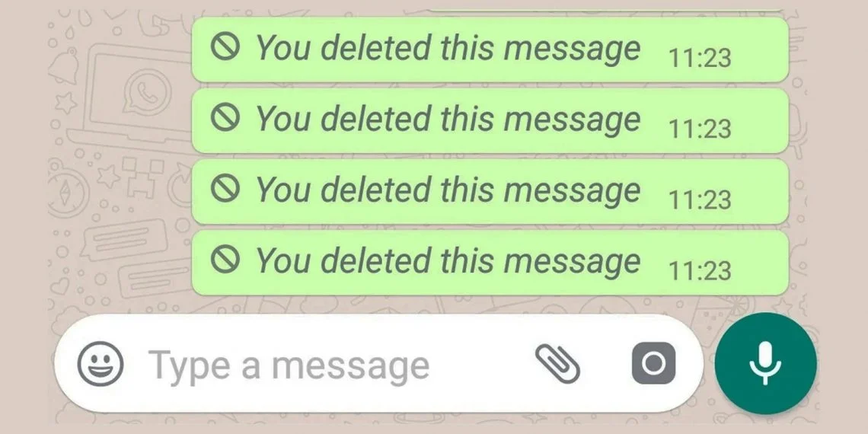The height and width of the screenshot is (434, 868).
Task: Tap the prohibited icon in topmost deleted message
Action: coord(225,46)
